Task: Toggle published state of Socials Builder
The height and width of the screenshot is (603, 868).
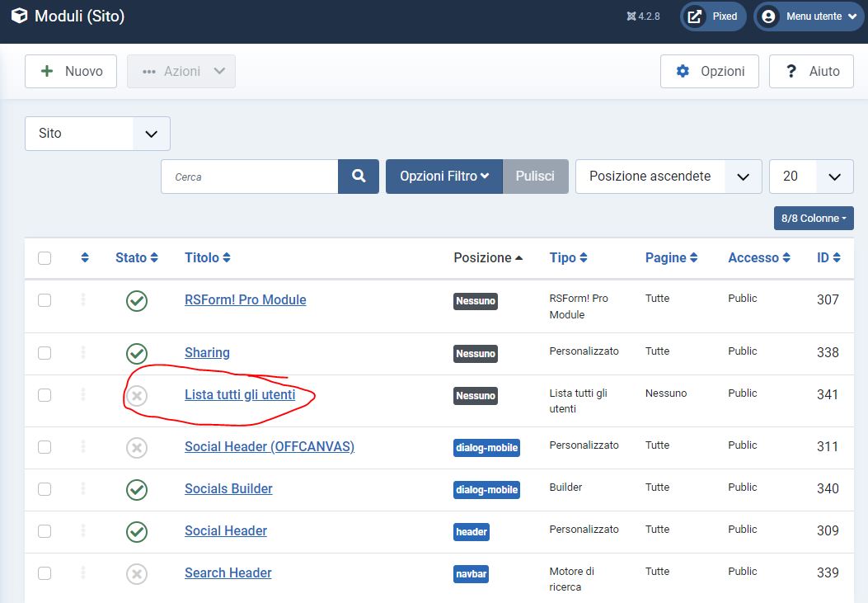Action: [x=137, y=489]
